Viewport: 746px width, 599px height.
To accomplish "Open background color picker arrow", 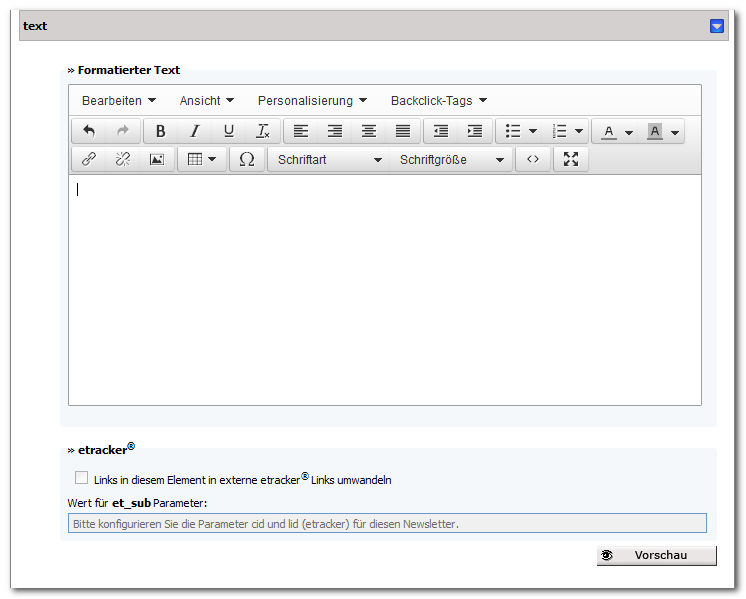I will pyautogui.click(x=675, y=132).
